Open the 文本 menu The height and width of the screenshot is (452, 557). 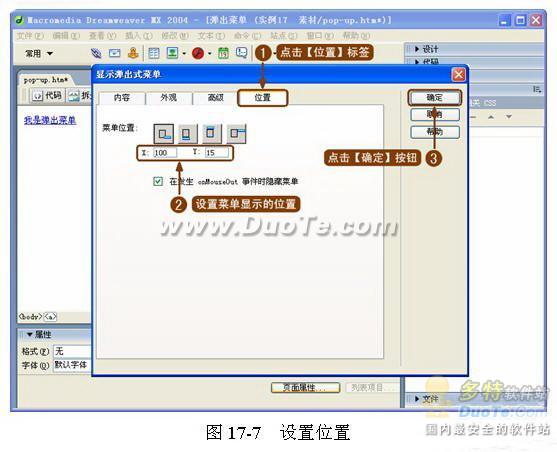[211, 36]
